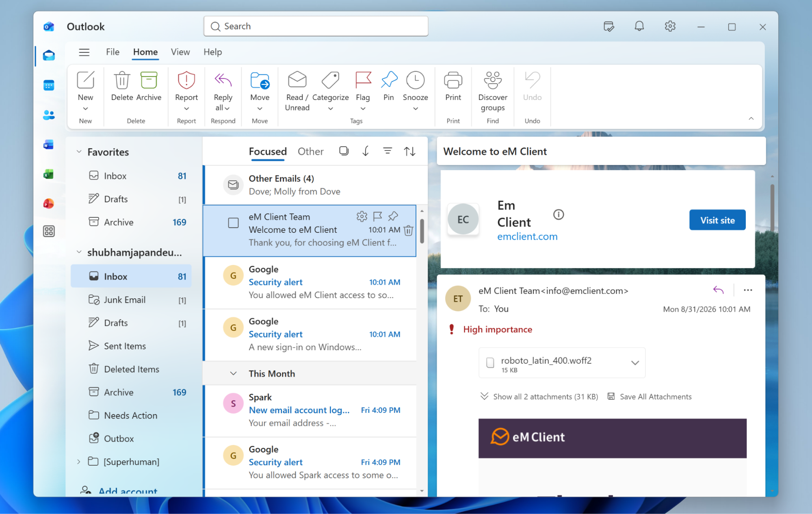Screen dimensions: 812x514
Task: Snooze the message from ribbon
Action: click(x=415, y=80)
